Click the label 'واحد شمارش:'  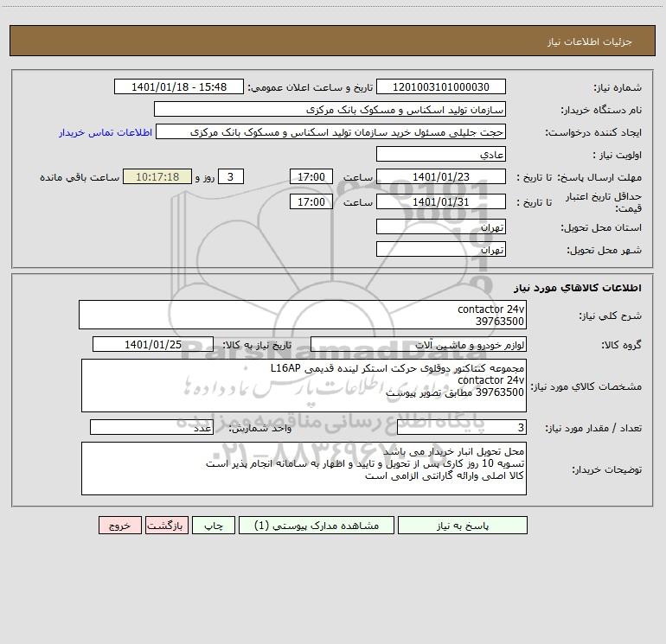coord(260,428)
